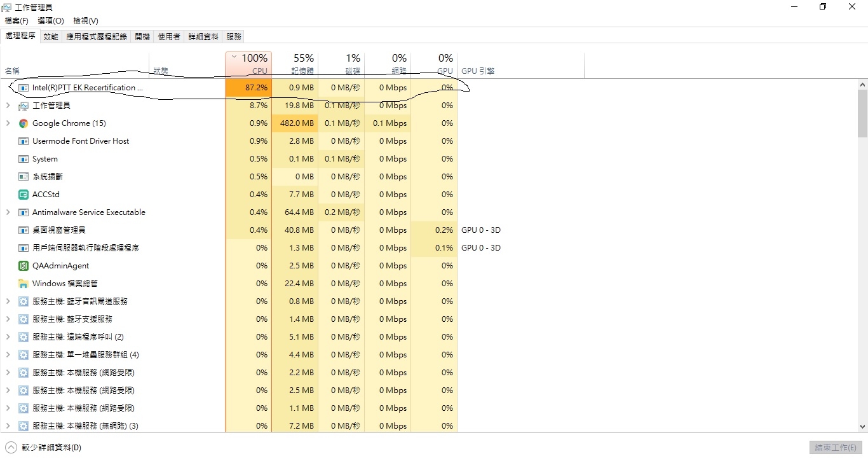Click the Usermode Font Driver Host icon
Screen dimensions: 868x463
(24, 141)
